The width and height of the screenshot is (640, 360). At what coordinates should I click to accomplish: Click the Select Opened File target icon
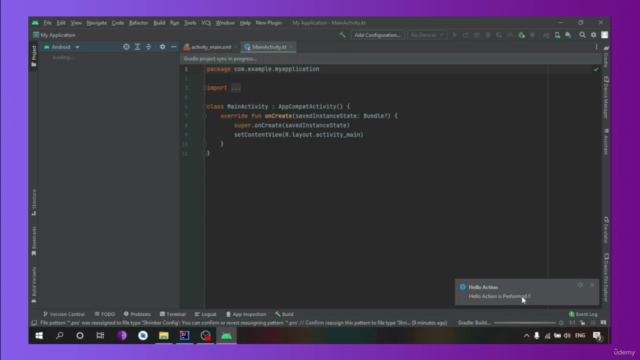(x=126, y=47)
